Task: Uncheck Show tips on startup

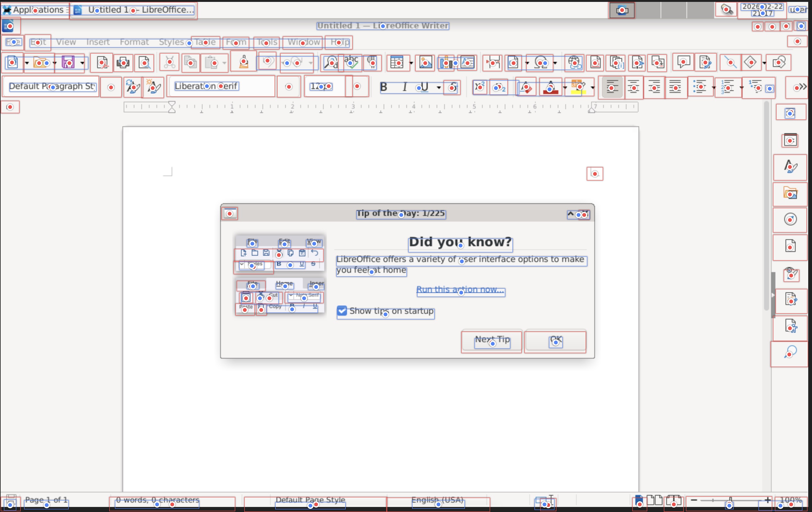Action: 342,311
